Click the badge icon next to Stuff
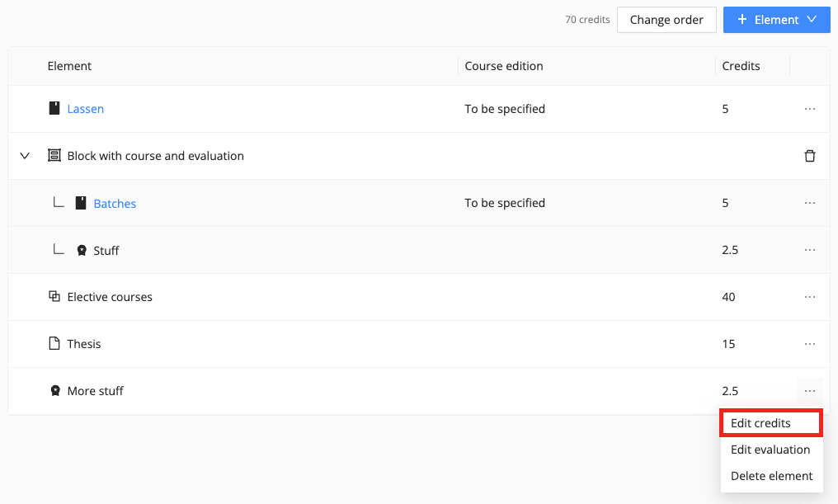 pos(81,250)
